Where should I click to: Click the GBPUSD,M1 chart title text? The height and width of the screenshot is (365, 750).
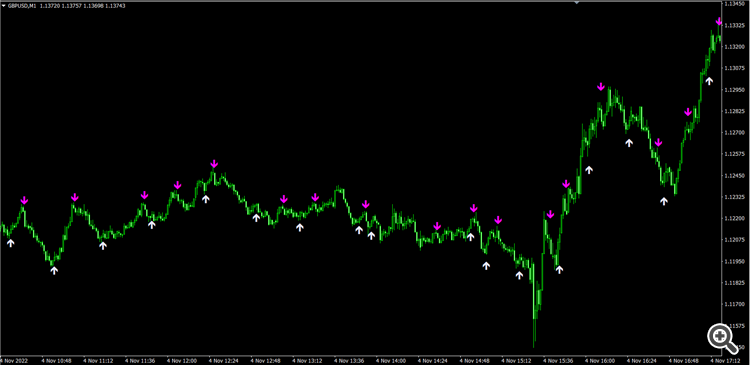tap(23, 5)
